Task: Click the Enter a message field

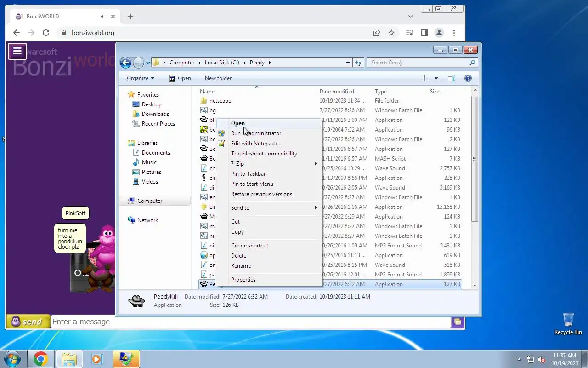Action: pyautogui.click(x=250, y=322)
